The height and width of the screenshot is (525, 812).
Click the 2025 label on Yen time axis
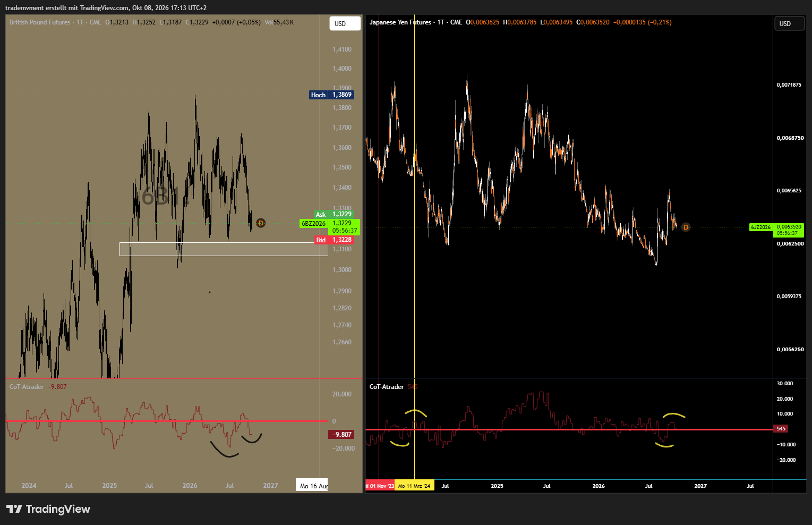coord(497,486)
